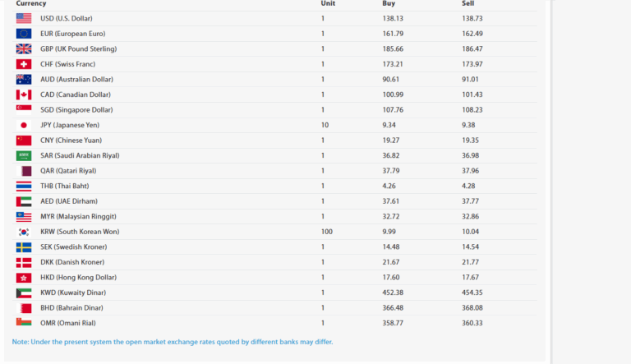
Task: Click the South Korean flag for KRW
Action: point(24,232)
